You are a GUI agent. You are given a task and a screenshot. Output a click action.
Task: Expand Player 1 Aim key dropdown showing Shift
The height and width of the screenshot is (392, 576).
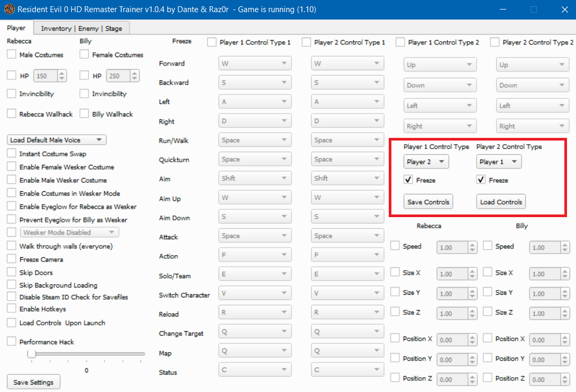point(255,178)
